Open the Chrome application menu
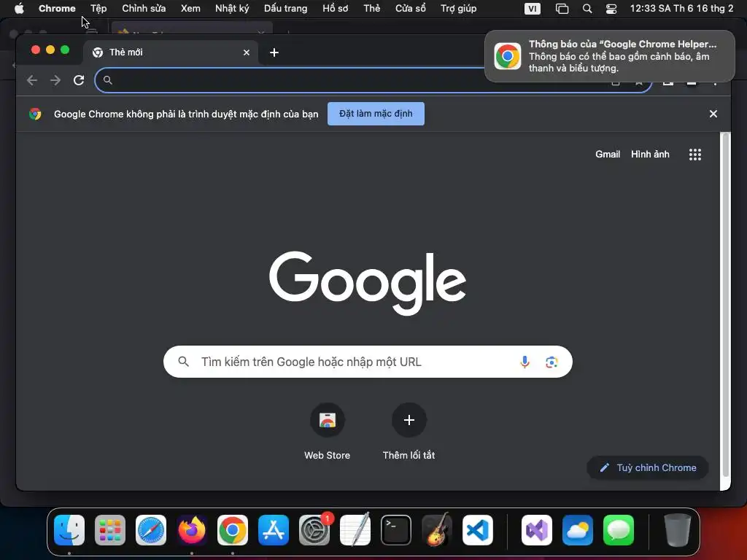 click(57, 9)
